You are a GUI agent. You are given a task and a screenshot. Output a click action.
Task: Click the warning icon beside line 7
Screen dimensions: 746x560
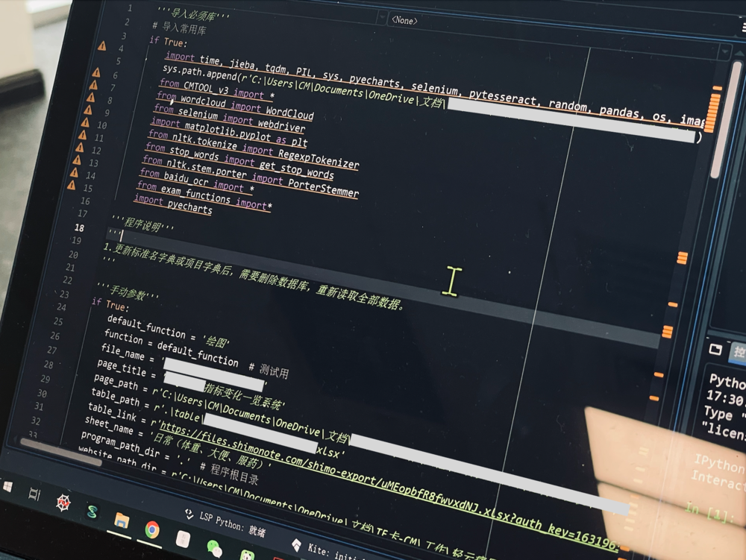coord(93,85)
